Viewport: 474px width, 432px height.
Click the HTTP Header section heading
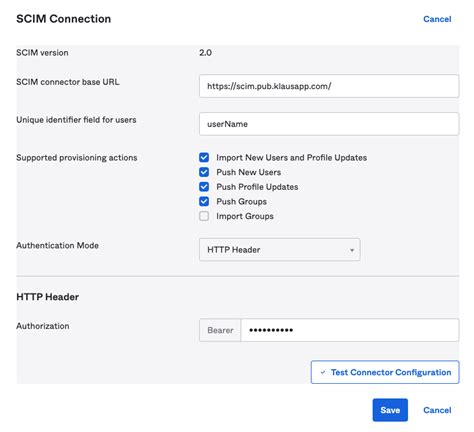48,297
